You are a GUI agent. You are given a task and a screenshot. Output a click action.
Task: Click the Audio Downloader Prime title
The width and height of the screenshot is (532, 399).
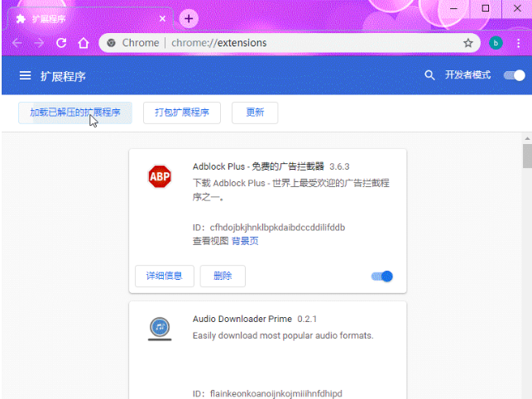pos(242,319)
